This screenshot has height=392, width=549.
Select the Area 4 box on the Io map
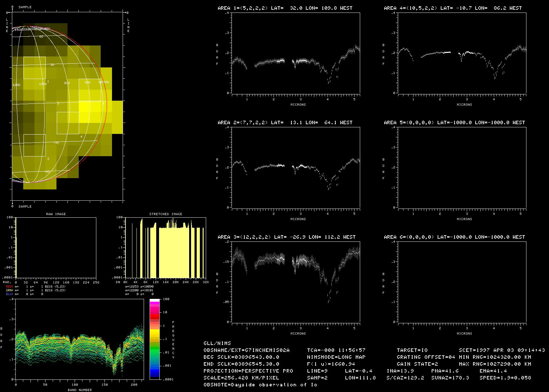coord(68,123)
